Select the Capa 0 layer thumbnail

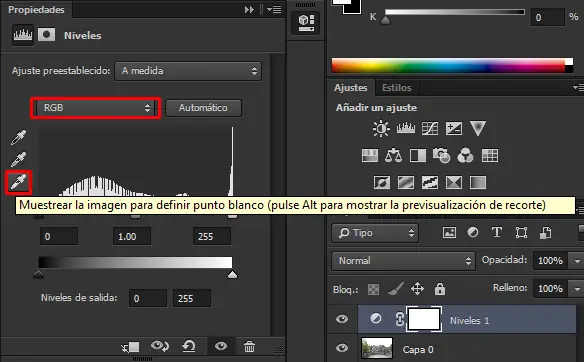point(377,348)
